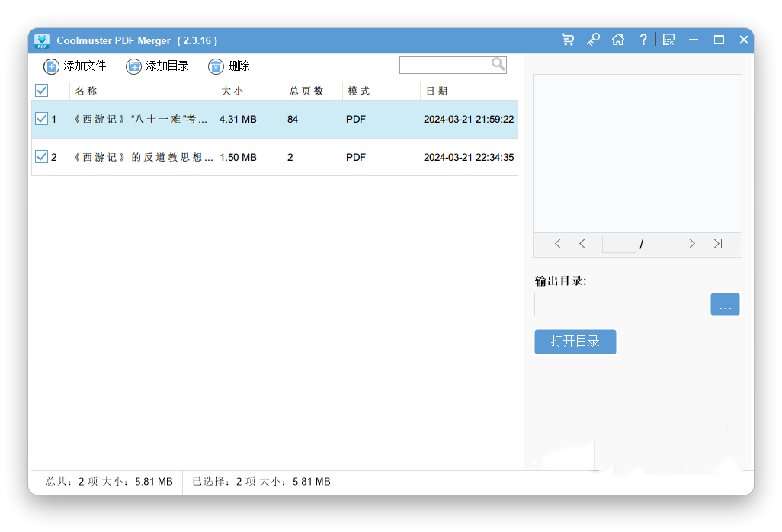Click the 84 page count cell
The height and width of the screenshot is (532, 782).
292,119
